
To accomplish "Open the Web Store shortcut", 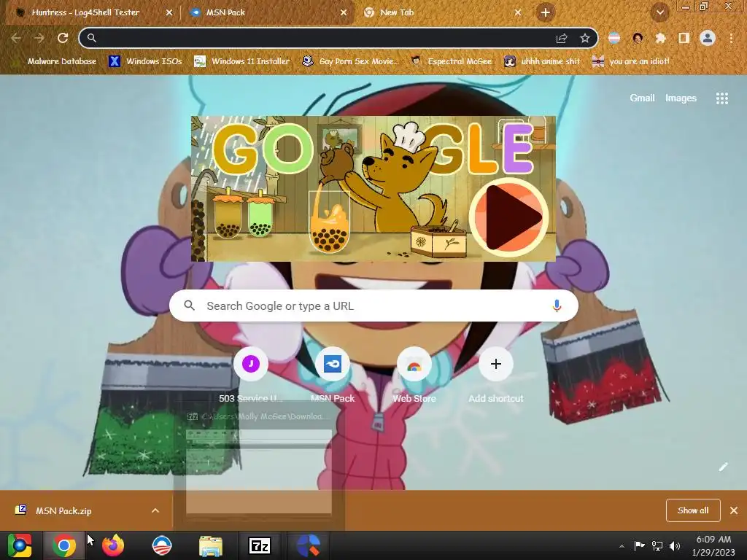I will (x=414, y=376).
